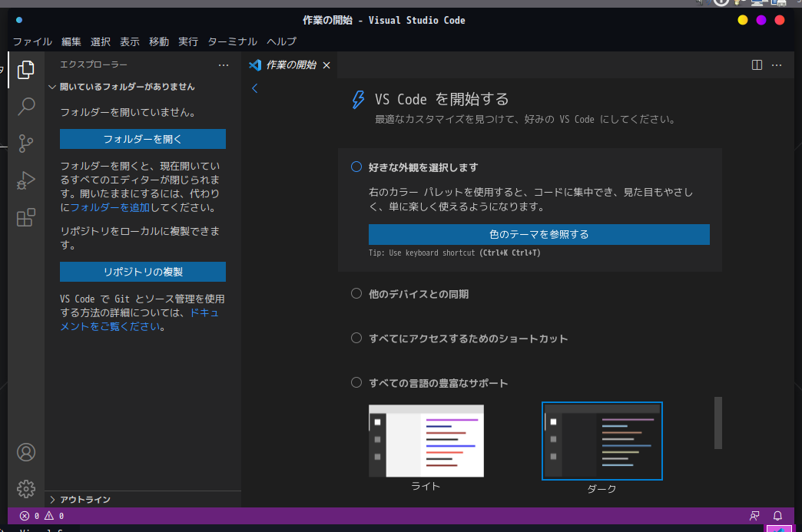Open the Explorer view in activity bar

(25, 70)
